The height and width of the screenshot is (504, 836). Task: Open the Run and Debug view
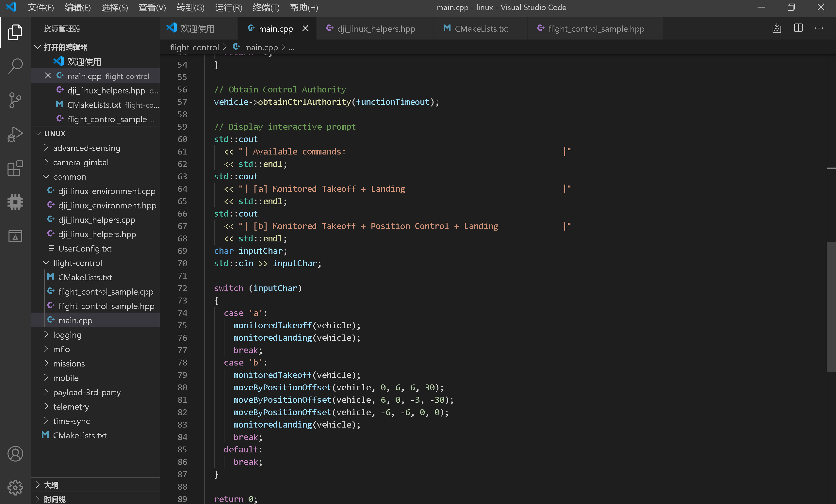point(15,134)
